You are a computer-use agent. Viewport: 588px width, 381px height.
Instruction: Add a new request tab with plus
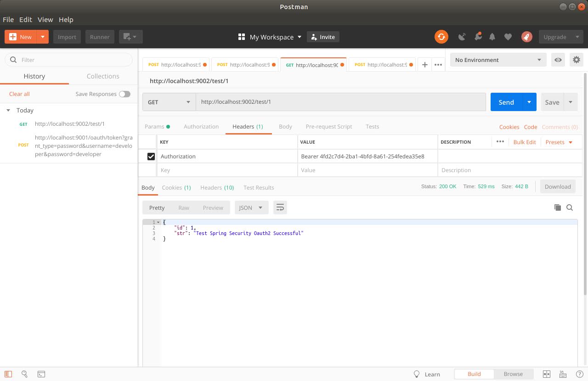[425, 65]
